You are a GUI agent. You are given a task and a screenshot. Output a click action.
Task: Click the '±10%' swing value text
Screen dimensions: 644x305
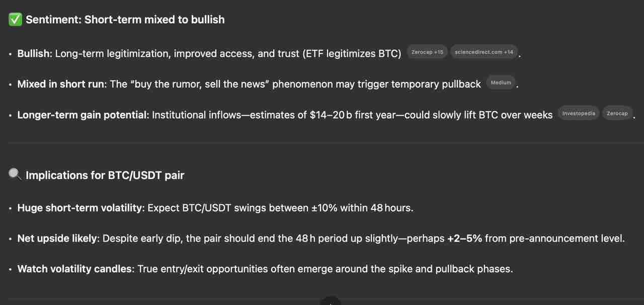pos(324,207)
